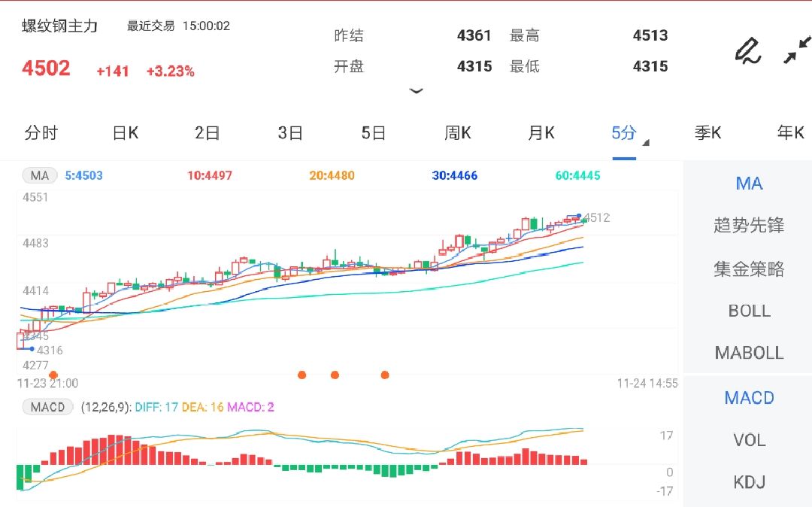
Task: Click the 昨结 value 4361
Action: coord(474,35)
